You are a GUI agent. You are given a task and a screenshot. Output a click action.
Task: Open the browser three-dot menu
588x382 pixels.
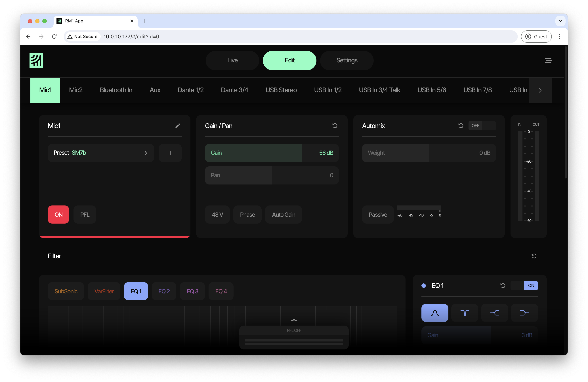point(560,37)
